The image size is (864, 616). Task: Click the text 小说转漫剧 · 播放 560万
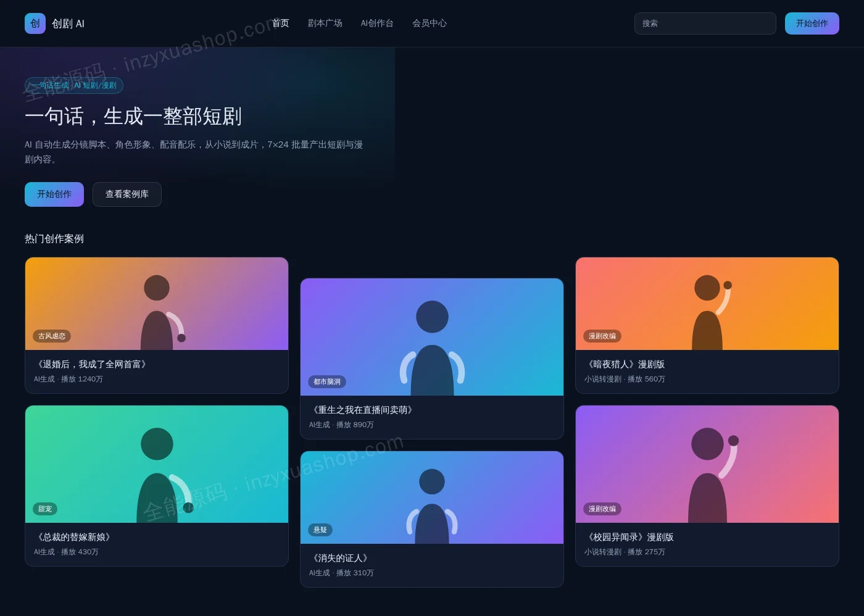click(x=625, y=379)
